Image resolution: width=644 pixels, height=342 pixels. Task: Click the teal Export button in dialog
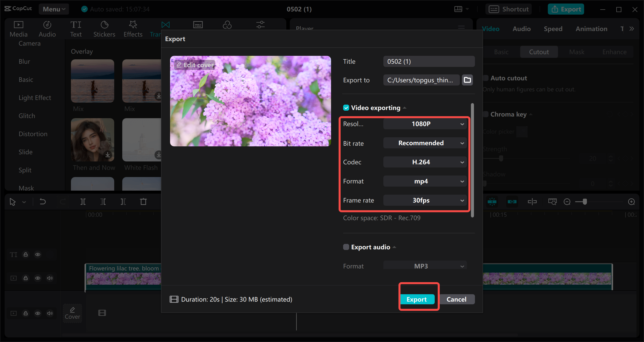click(417, 299)
